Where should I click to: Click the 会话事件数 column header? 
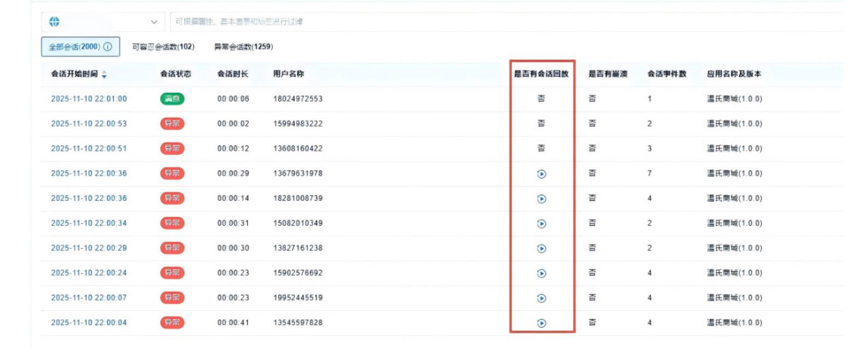point(667,74)
